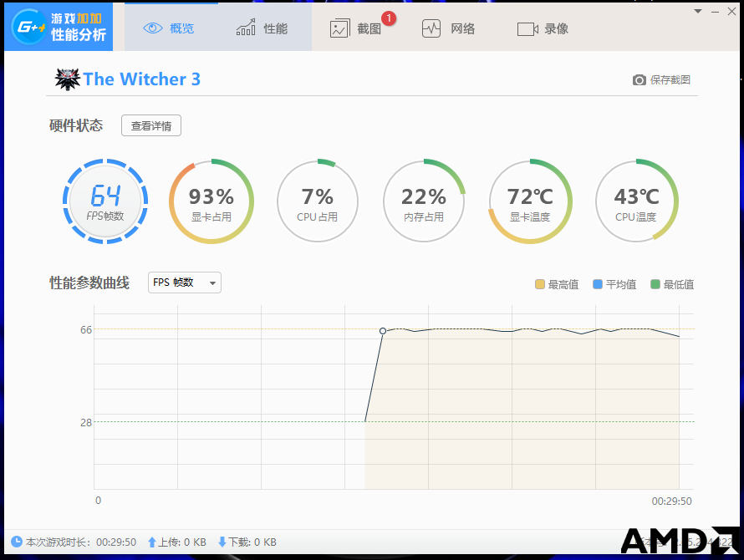Viewport: 744px width, 560px height.
Task: Click the 查看详情 details button
Action: click(x=150, y=125)
